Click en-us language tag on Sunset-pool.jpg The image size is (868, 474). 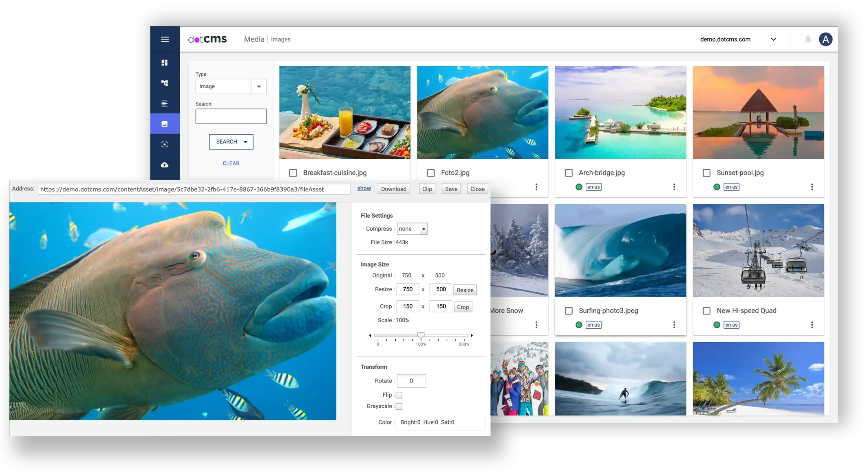(x=731, y=187)
